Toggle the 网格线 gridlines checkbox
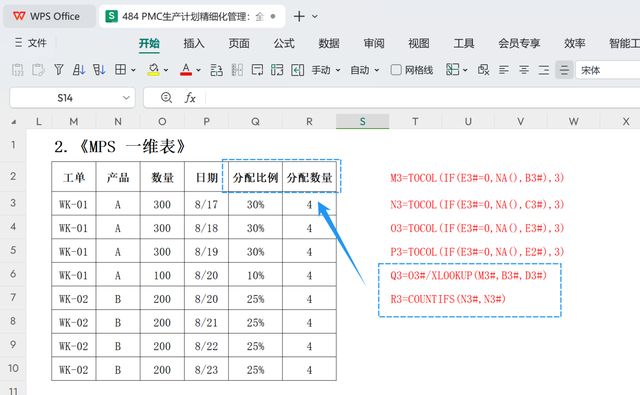Screen dimensions: 640x395 [x=396, y=70]
